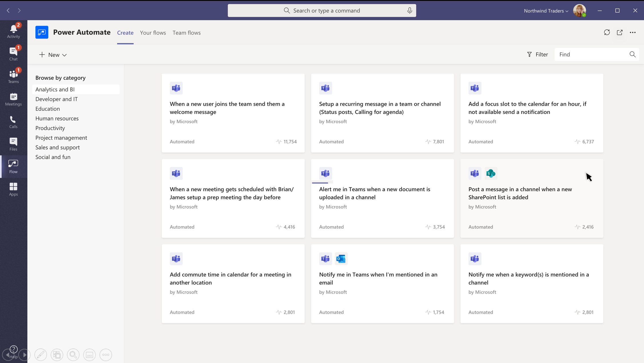The image size is (644, 363).
Task: Open the Activity panel icon
Action: (x=13, y=31)
